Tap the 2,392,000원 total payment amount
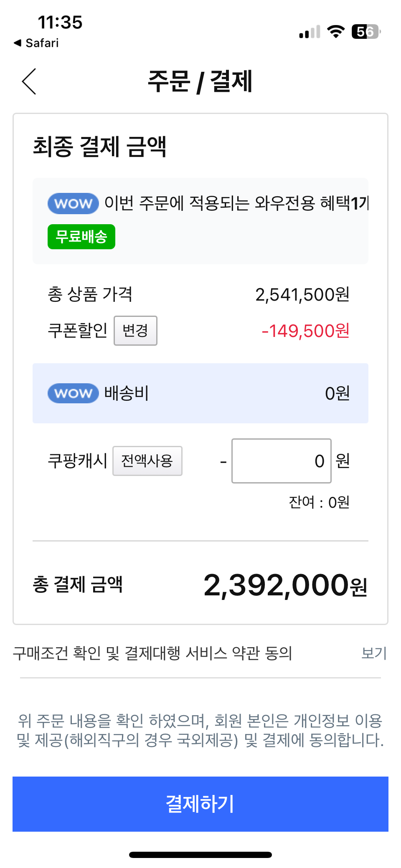This screenshot has width=401, height=868. (285, 585)
